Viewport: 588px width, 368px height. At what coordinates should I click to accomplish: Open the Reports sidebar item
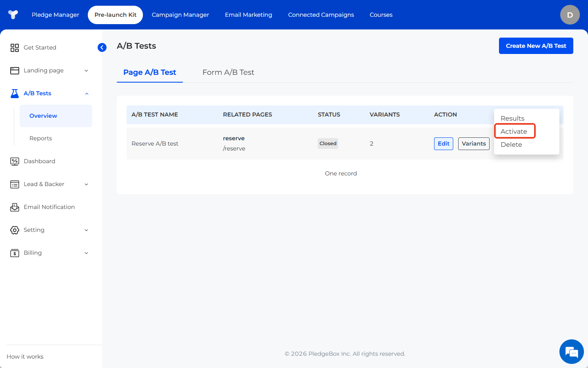point(41,138)
